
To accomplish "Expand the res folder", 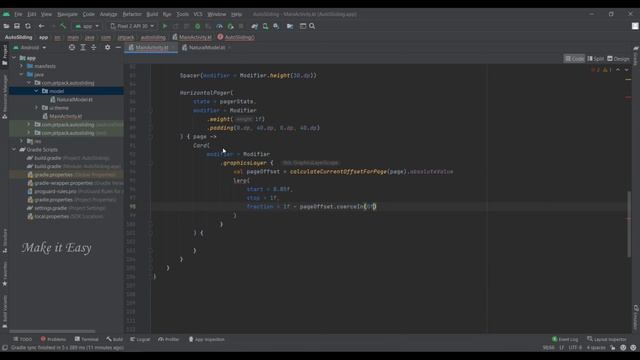I will [x=22, y=141].
